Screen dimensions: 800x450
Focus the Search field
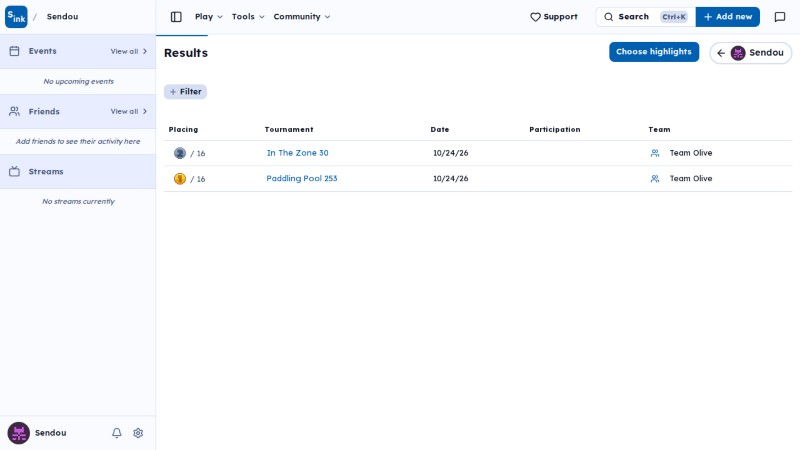click(x=645, y=17)
